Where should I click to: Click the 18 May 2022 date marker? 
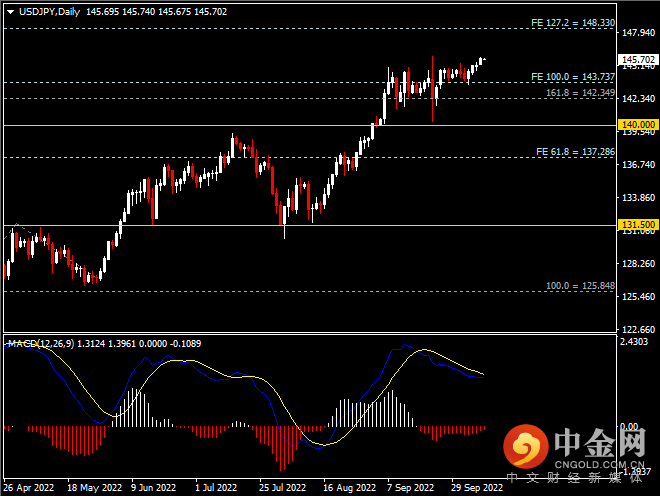[x=94, y=488]
